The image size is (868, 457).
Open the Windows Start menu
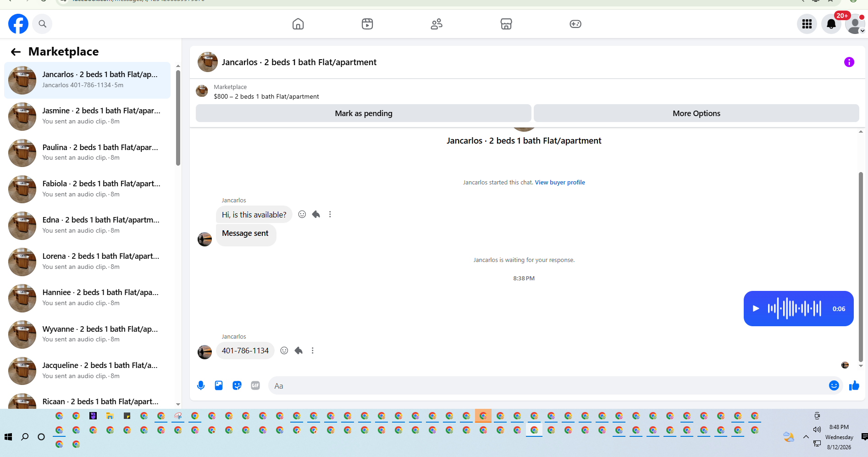point(8,437)
